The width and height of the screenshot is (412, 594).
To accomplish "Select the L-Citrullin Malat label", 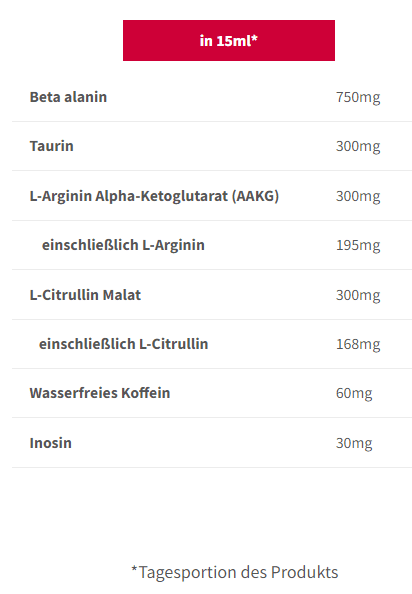I will point(85,295).
